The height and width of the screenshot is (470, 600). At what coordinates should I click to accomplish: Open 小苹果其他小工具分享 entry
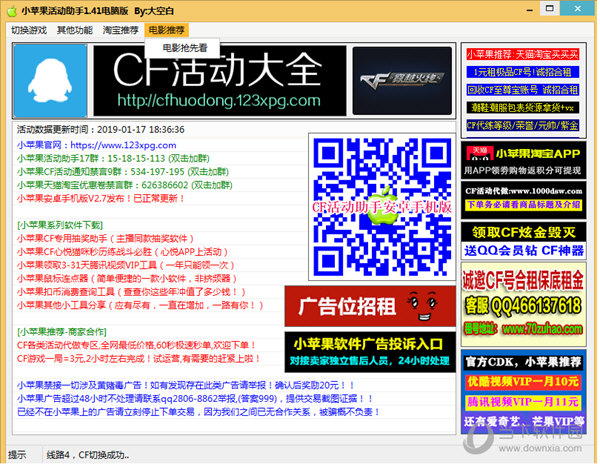(x=140, y=305)
